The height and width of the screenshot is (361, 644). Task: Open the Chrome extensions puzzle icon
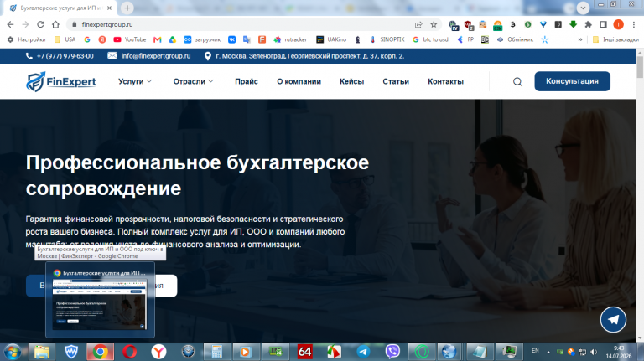click(x=588, y=24)
